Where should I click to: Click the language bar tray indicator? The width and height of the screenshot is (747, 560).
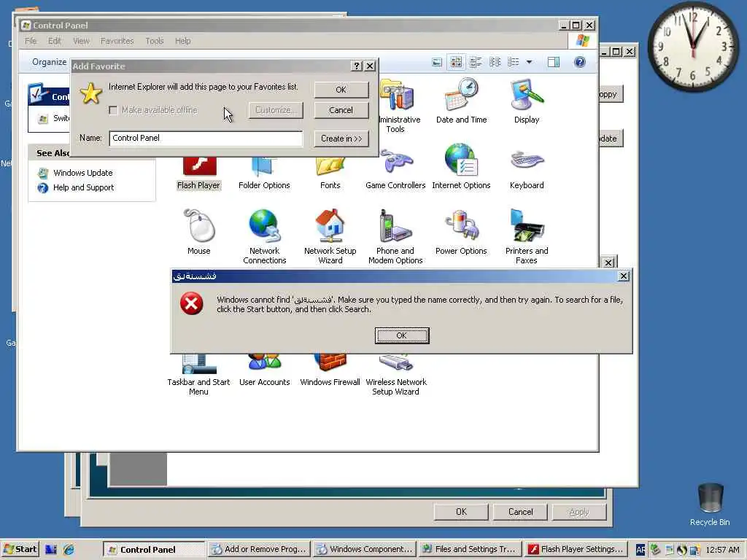(640, 550)
